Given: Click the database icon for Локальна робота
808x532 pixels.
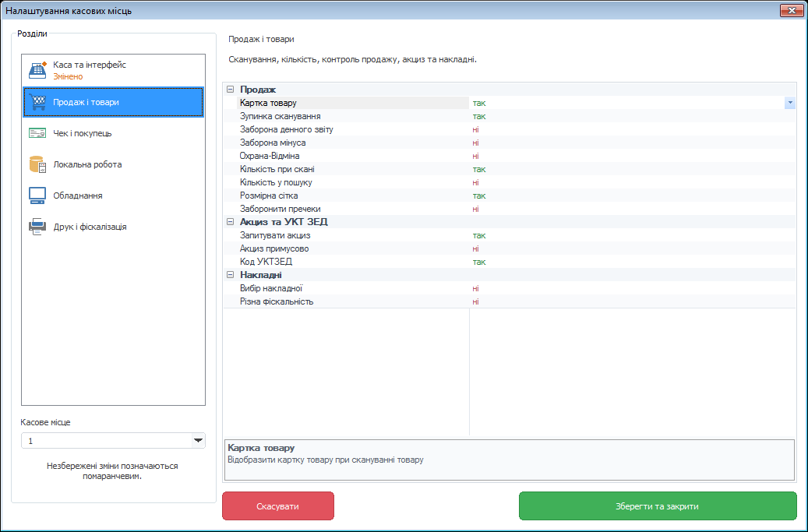Looking at the screenshot, I should pyautogui.click(x=37, y=164).
